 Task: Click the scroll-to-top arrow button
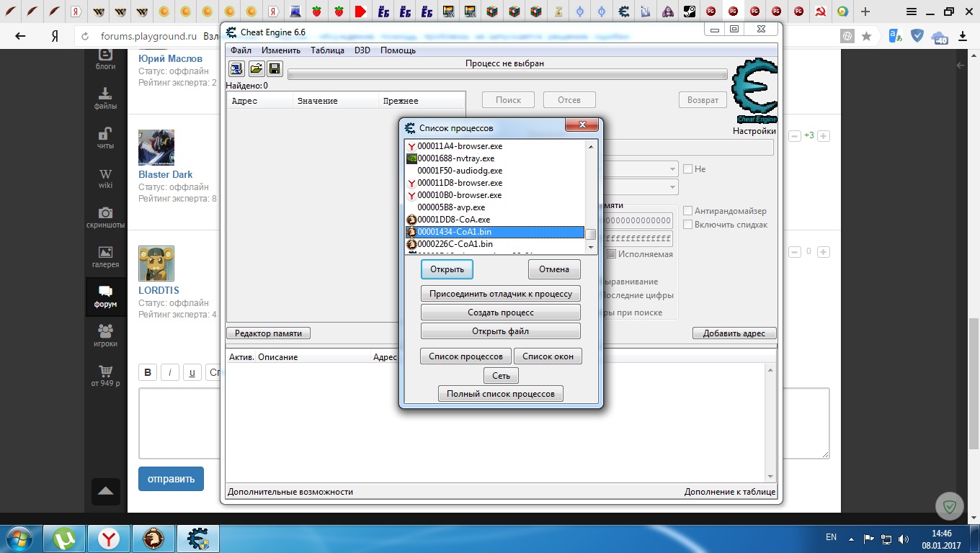pyautogui.click(x=105, y=491)
